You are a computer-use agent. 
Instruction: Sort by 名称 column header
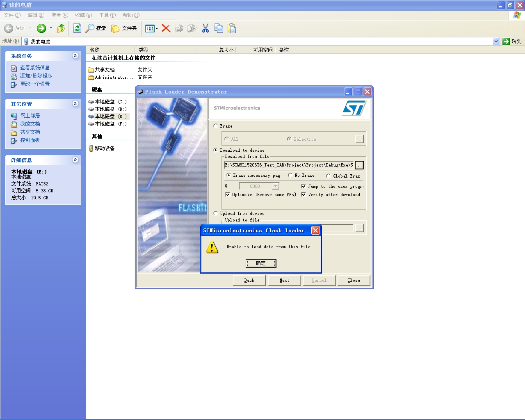coord(111,50)
